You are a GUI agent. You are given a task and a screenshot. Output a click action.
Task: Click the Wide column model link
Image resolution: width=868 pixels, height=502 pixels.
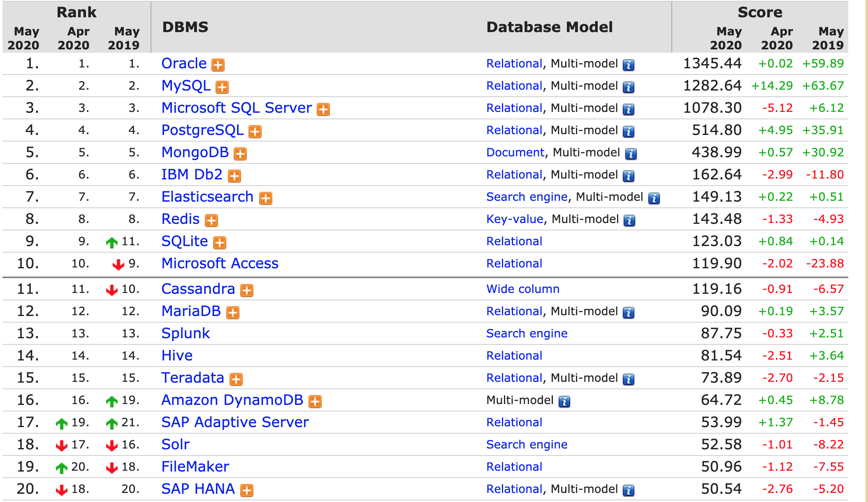click(522, 289)
